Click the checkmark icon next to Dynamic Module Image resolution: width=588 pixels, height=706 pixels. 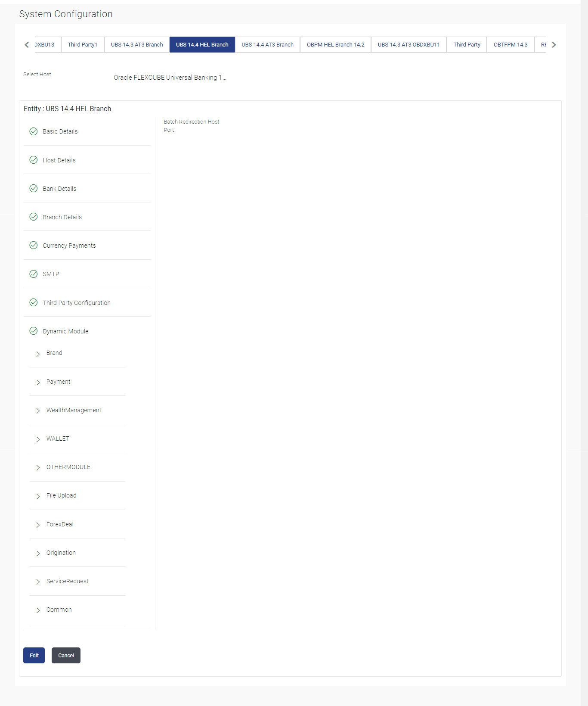(34, 331)
